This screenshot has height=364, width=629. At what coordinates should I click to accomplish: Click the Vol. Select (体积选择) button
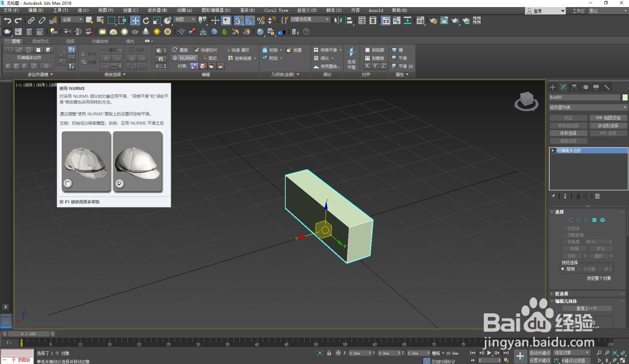pyautogui.click(x=568, y=133)
